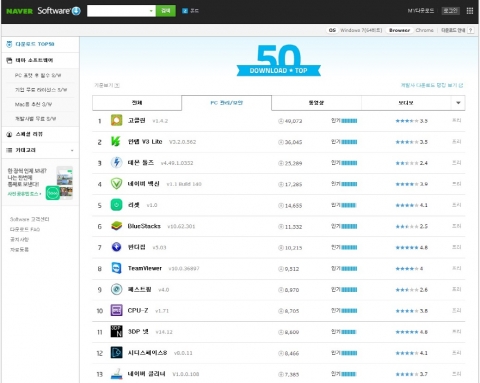Click the 다운로드 TOP50 medal icon in the sidebar
This screenshot has height=383, width=480.
(9, 44)
